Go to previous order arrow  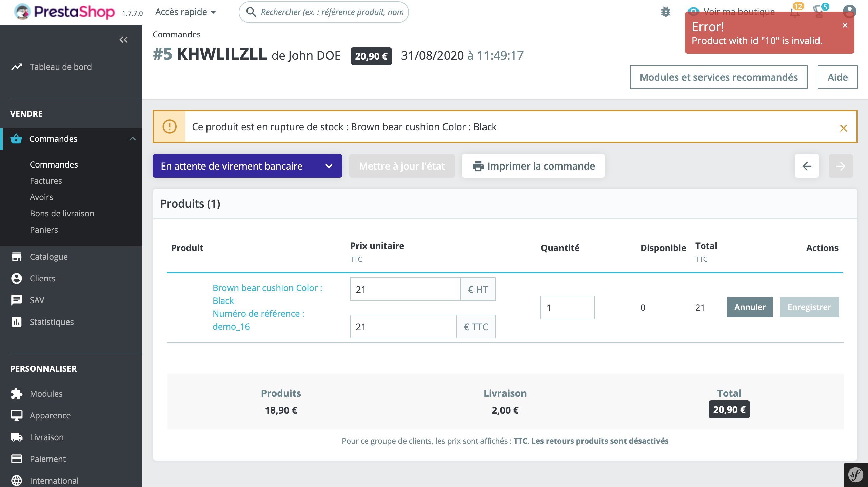pos(807,166)
